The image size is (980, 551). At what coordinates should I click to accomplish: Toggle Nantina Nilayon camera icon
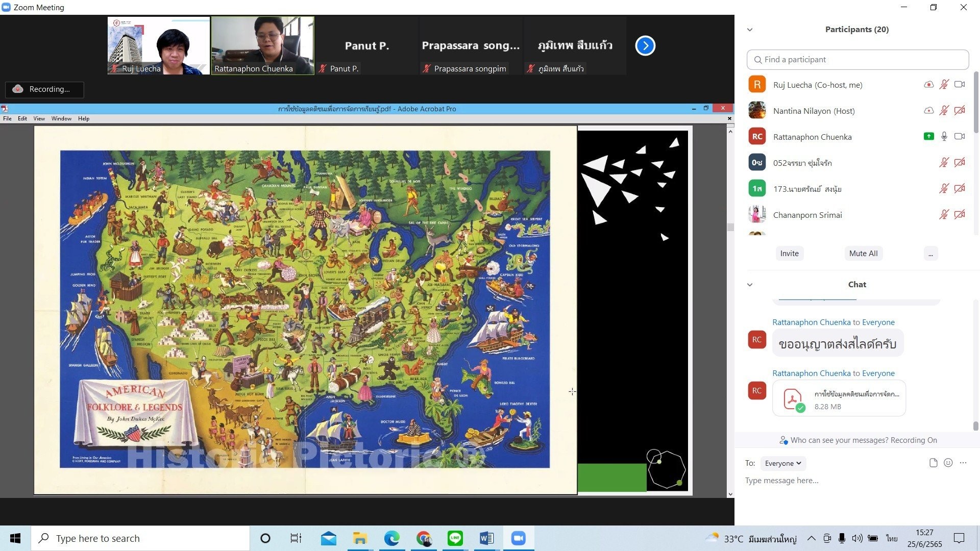coord(960,111)
